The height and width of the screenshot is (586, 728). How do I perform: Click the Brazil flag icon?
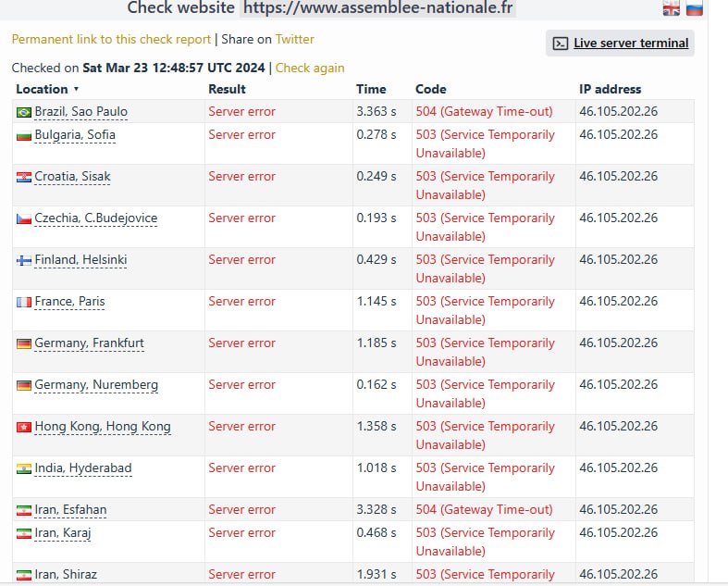[x=24, y=112]
